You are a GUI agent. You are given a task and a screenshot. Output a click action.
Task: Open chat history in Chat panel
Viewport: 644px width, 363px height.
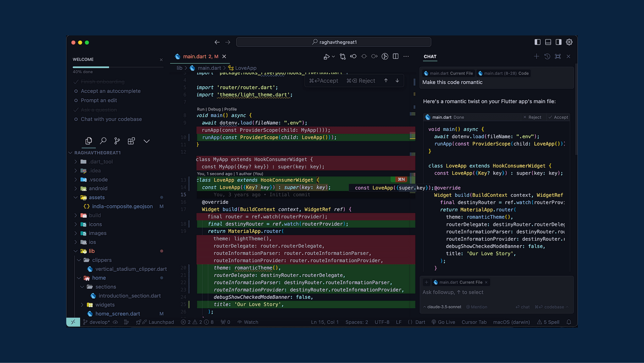[x=547, y=56]
